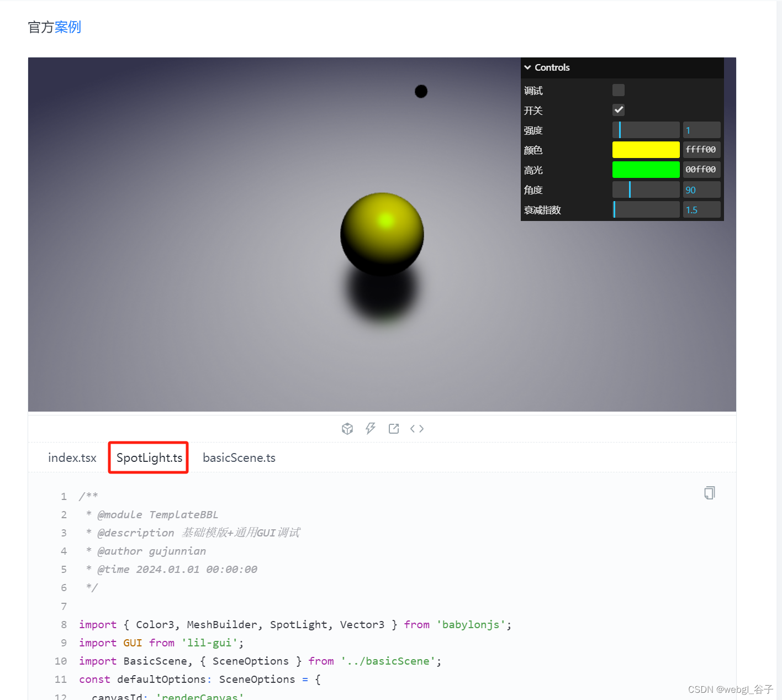Open the demo in a new tab icon
This screenshot has height=700, width=782.
coord(393,428)
